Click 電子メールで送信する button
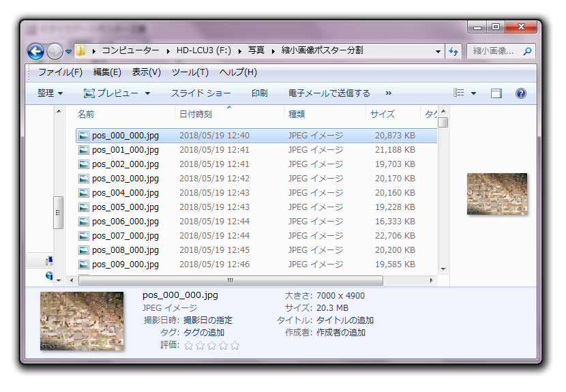Viewport: 566px width, 392px height. pos(329,93)
